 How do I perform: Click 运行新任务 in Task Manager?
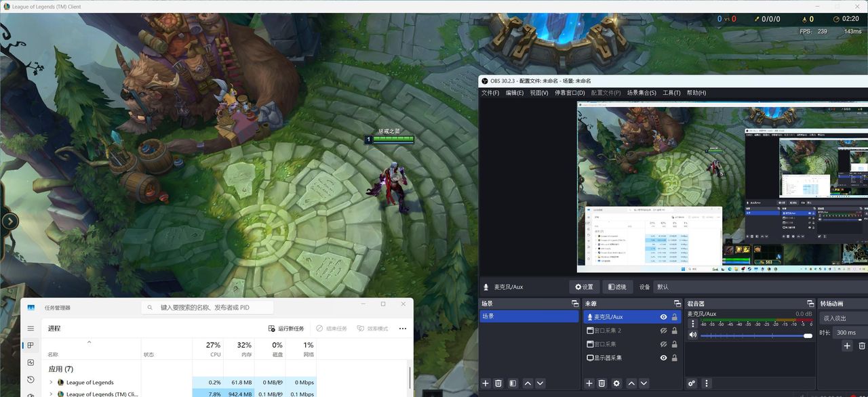[286, 329]
